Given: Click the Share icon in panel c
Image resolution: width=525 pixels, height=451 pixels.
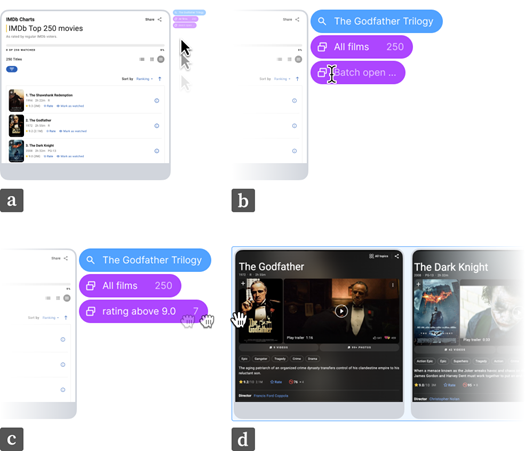Looking at the screenshot, I should pyautogui.click(x=66, y=258).
